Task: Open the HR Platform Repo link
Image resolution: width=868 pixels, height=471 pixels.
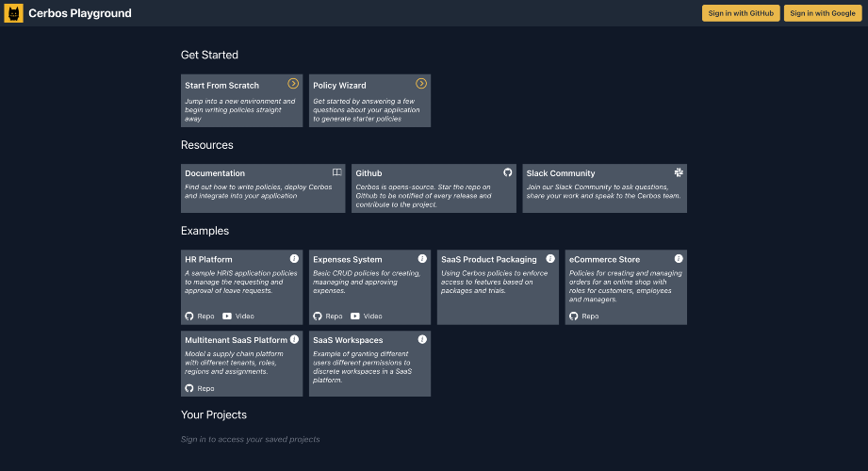Action: click(199, 316)
